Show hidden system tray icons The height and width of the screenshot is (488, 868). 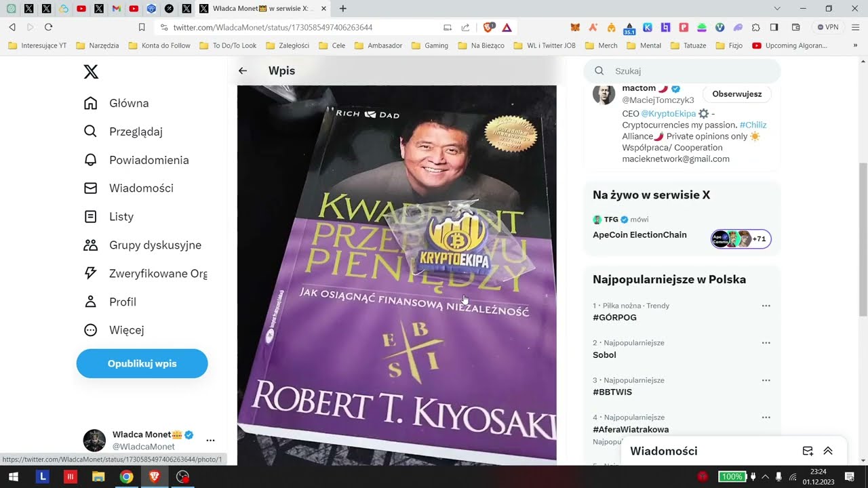click(x=765, y=476)
